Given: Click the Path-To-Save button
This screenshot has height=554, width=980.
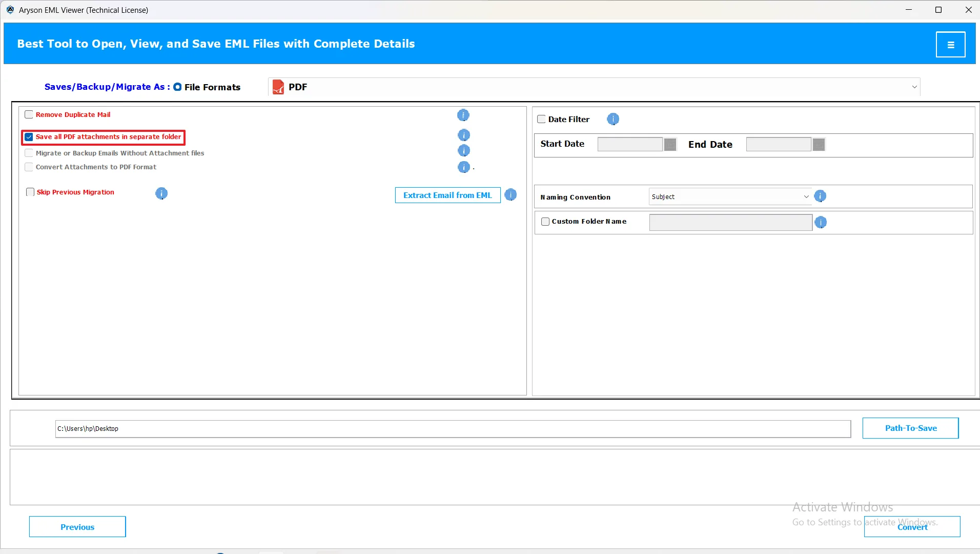Looking at the screenshot, I should [x=910, y=428].
